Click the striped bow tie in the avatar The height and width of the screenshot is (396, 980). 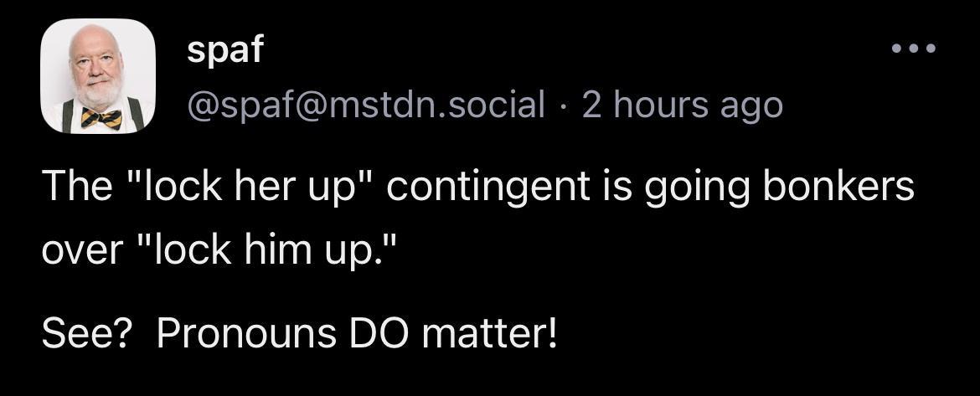pyautogui.click(x=101, y=117)
